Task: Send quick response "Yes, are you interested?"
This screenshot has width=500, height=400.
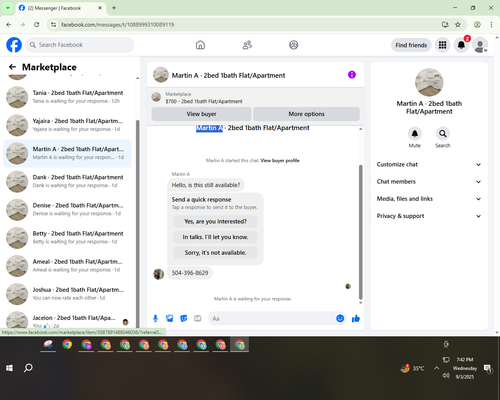Action: pyautogui.click(x=215, y=221)
